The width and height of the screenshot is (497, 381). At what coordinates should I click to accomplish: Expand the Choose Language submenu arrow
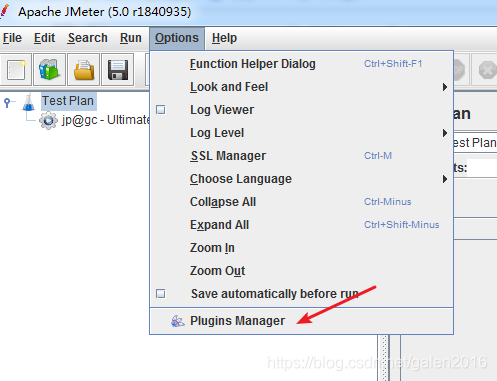point(445,179)
